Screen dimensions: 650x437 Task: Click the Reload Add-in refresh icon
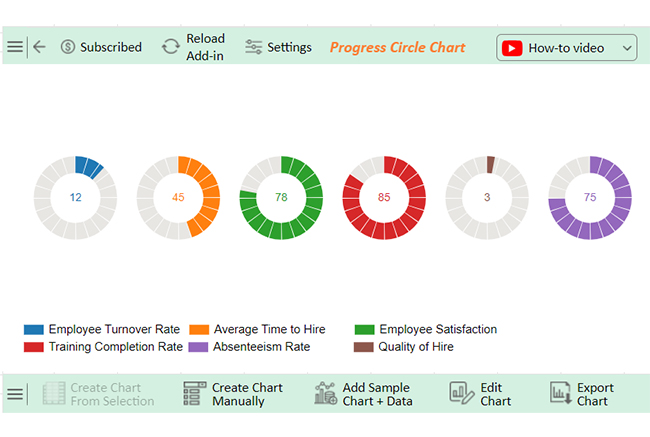click(x=170, y=47)
